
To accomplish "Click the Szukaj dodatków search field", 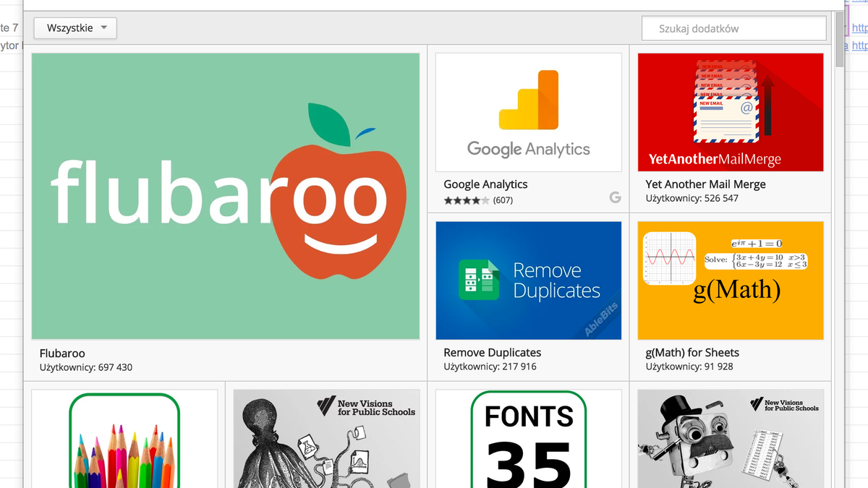I will pyautogui.click(x=733, y=29).
